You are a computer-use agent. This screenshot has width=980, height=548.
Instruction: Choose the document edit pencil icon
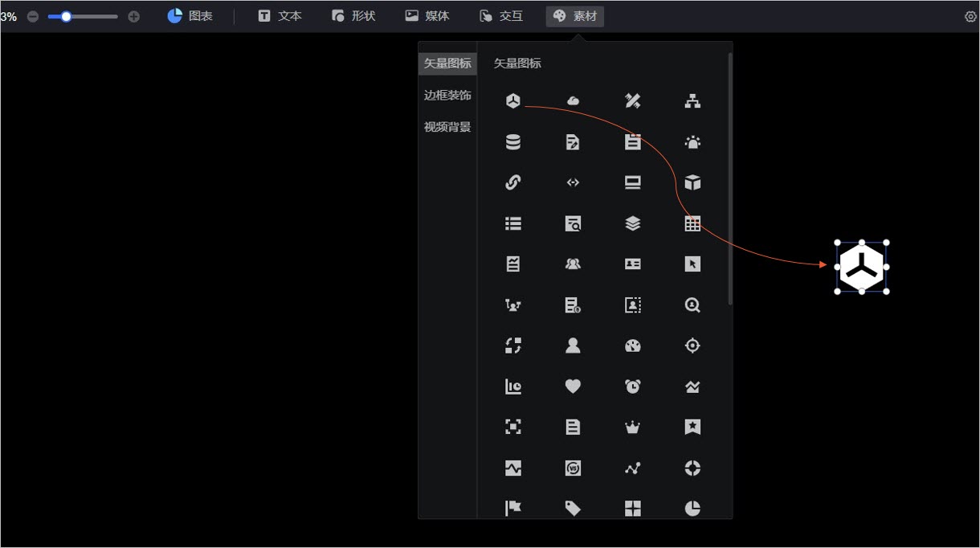573,142
